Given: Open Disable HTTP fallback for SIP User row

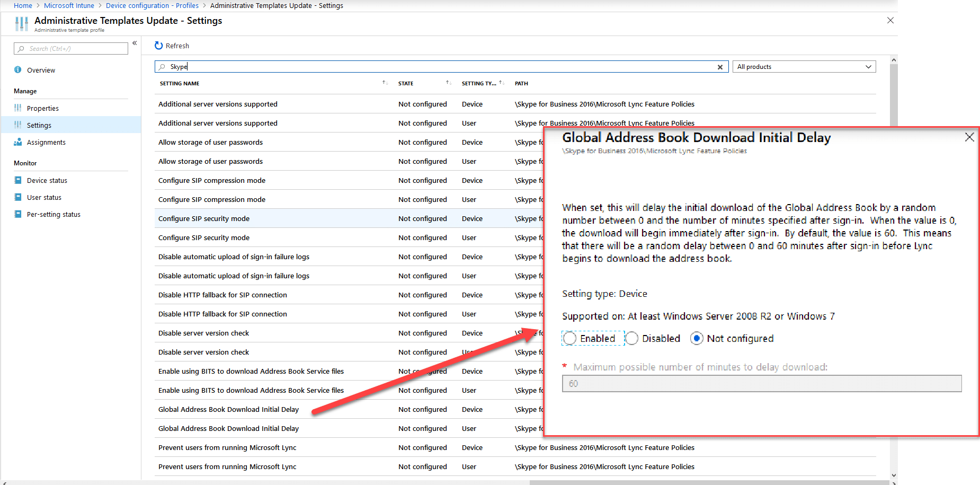Looking at the screenshot, I should pos(349,314).
